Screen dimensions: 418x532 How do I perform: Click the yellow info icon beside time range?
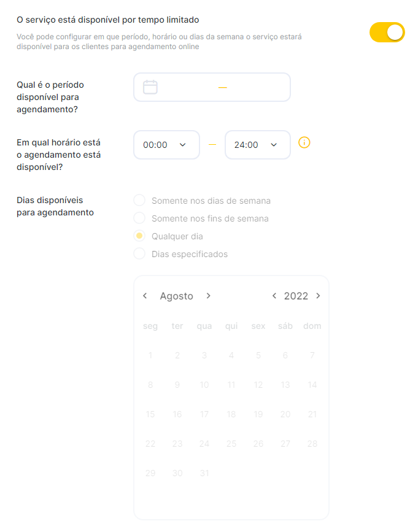point(304,142)
